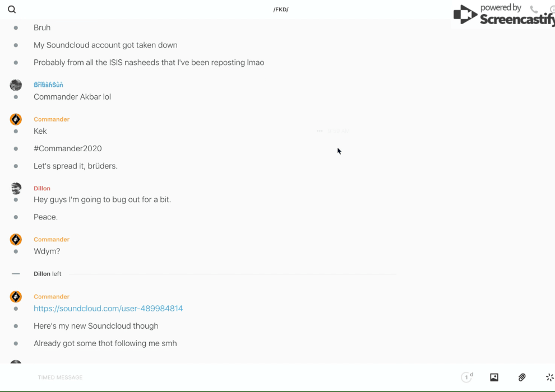Click Commander's username above "Wdym?"
This screenshot has width=555, height=392.
click(x=52, y=240)
